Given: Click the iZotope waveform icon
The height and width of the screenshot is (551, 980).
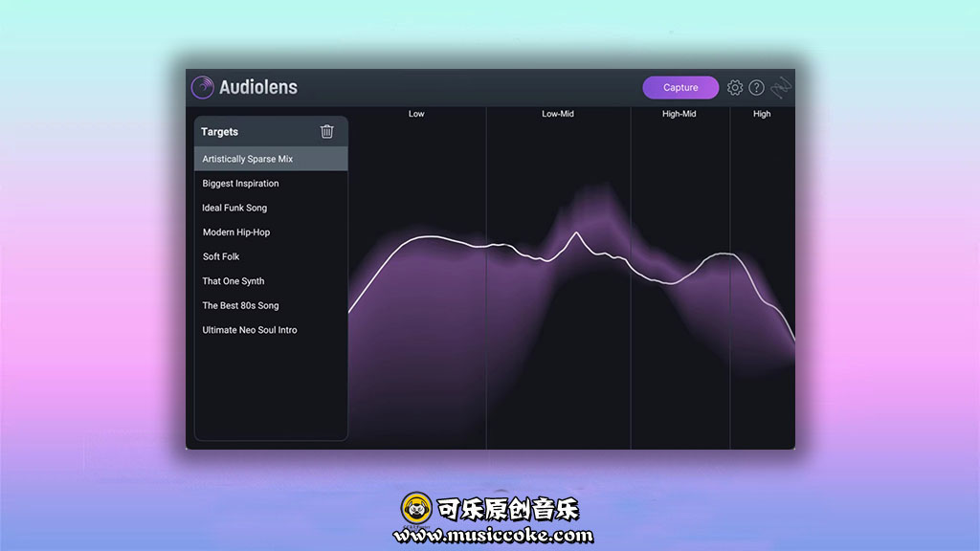Looking at the screenshot, I should [781, 87].
